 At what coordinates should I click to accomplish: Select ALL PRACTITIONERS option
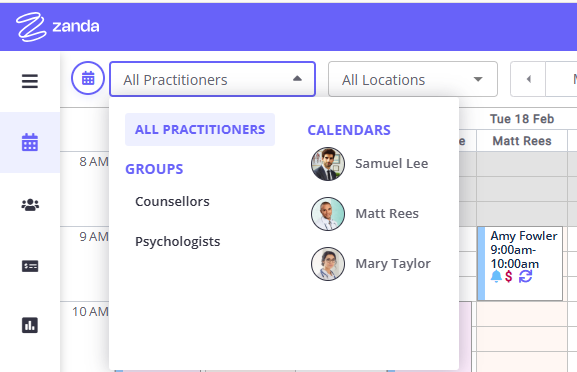point(200,130)
